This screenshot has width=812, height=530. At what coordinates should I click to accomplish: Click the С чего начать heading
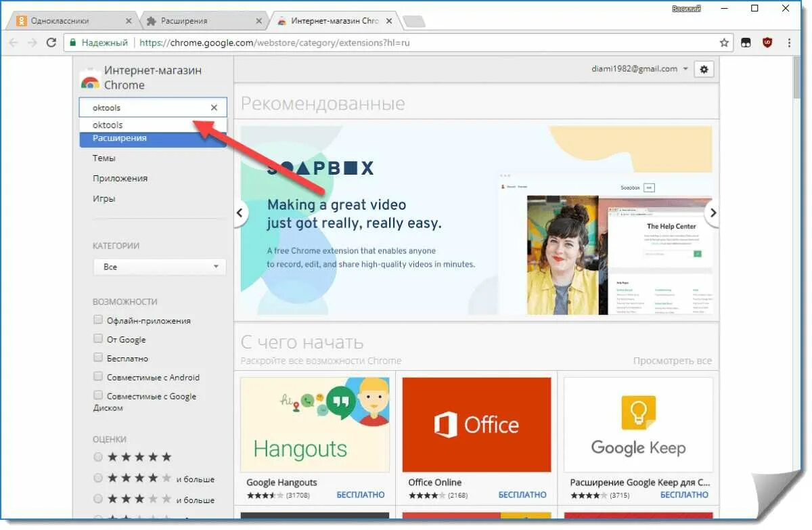pos(302,342)
